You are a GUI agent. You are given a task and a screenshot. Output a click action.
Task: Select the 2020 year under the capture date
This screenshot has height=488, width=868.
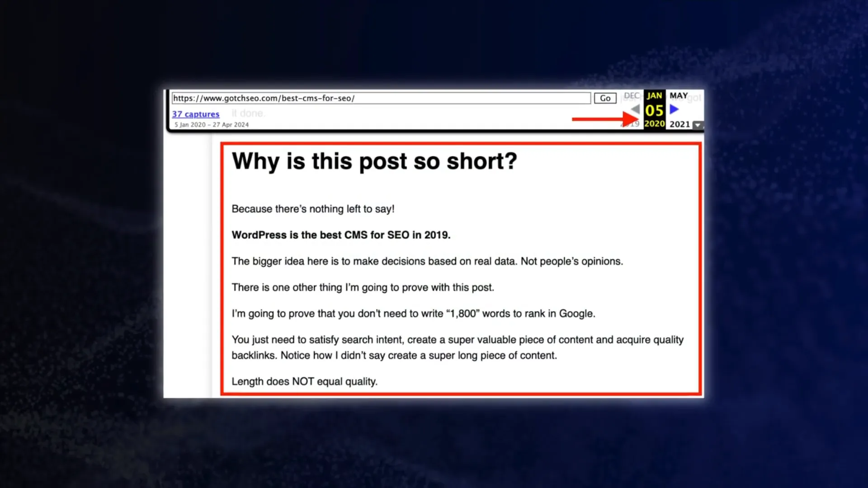click(x=654, y=124)
